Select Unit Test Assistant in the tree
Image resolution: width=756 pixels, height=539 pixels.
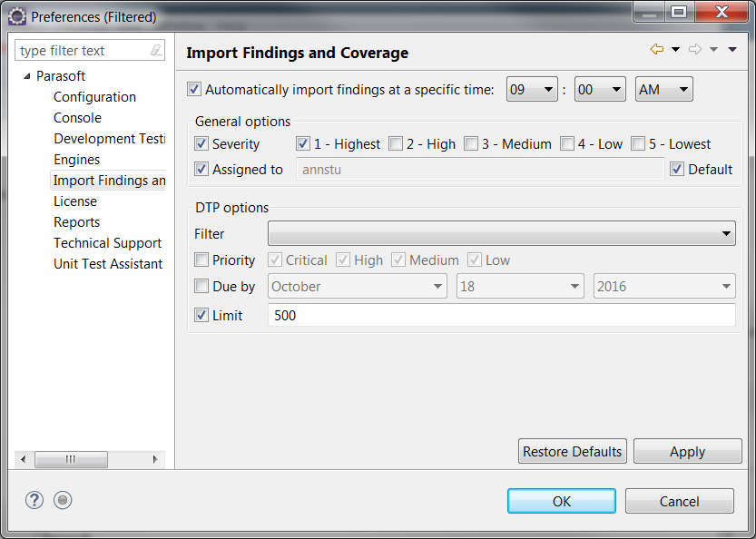pyautogui.click(x=108, y=264)
